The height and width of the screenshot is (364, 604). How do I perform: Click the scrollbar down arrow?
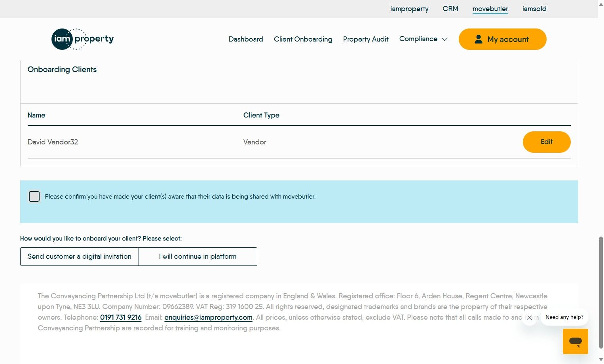[601, 360]
